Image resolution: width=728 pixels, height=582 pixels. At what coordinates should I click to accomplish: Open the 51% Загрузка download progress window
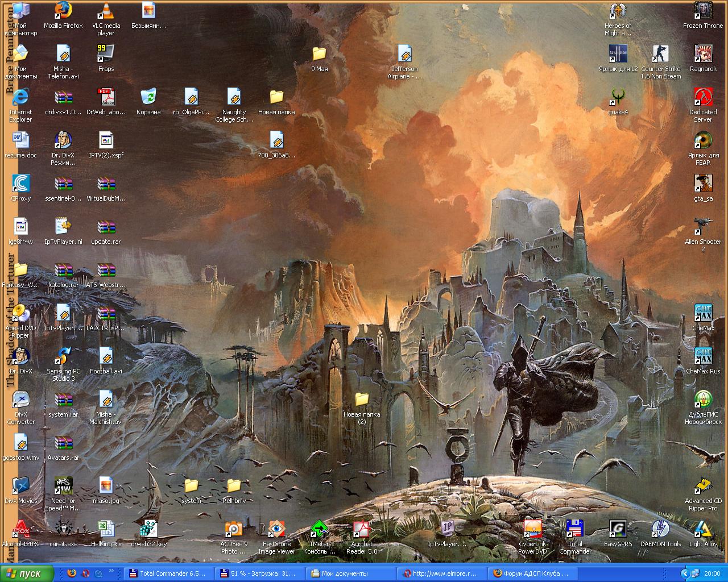pos(259,573)
